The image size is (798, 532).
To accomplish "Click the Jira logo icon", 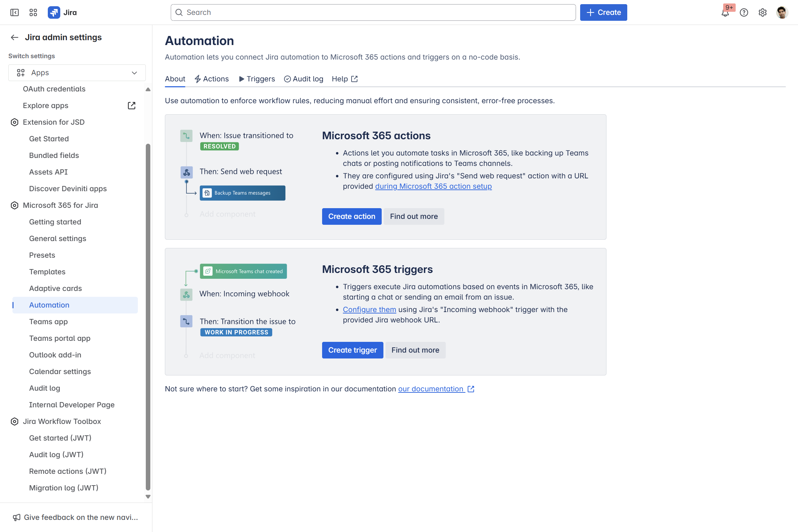I will pyautogui.click(x=54, y=12).
